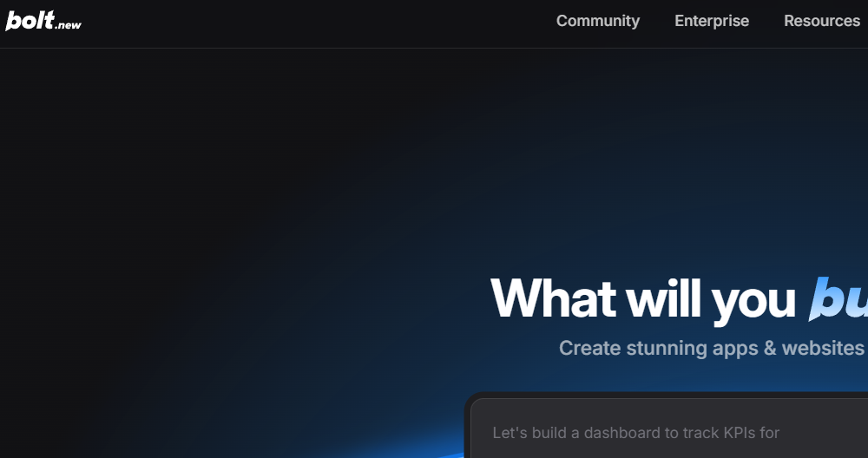
Task: Click the word "What" in the heading
Action: tap(554, 298)
